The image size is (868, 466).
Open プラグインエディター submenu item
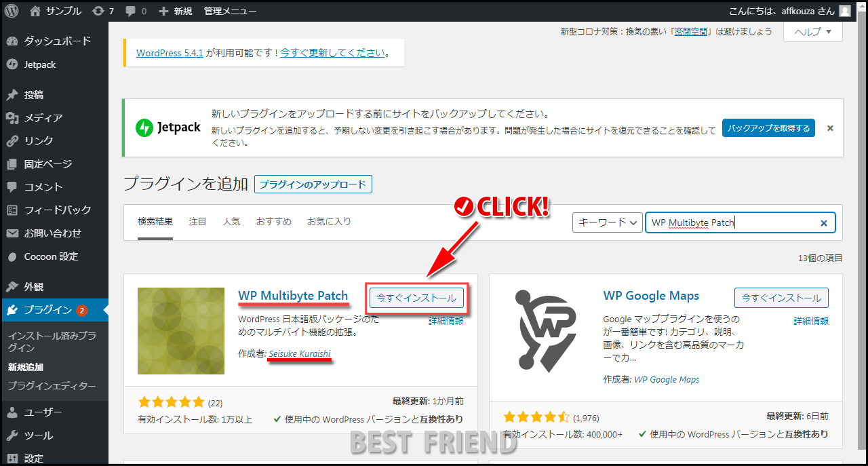coord(52,386)
